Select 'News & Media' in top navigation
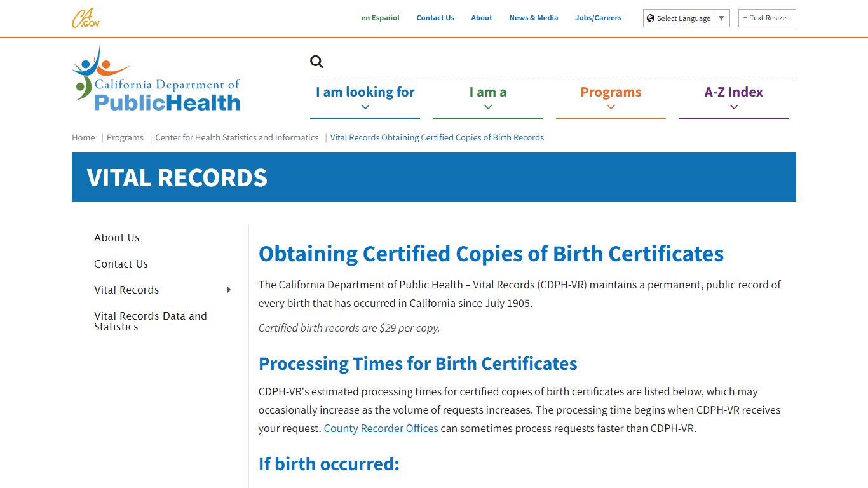This screenshot has width=868, height=488. pos(534,18)
